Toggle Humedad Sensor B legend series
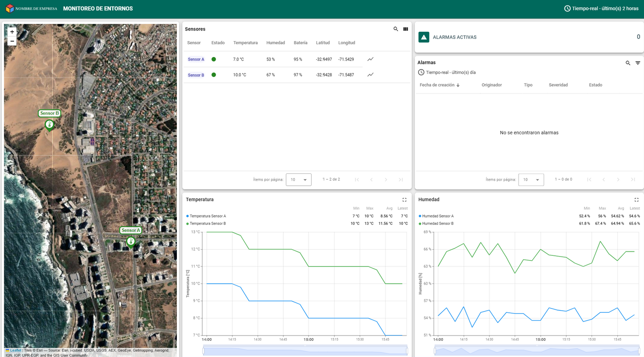The image size is (644, 357). (437, 224)
